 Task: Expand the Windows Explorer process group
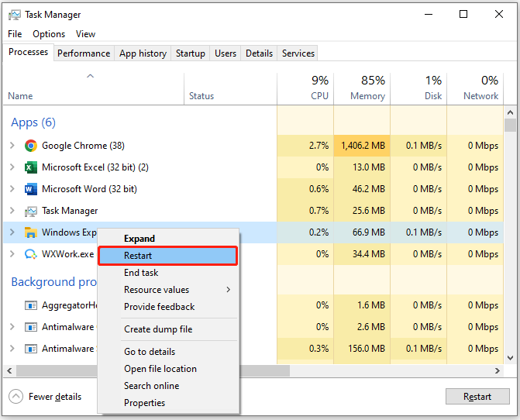coord(12,232)
